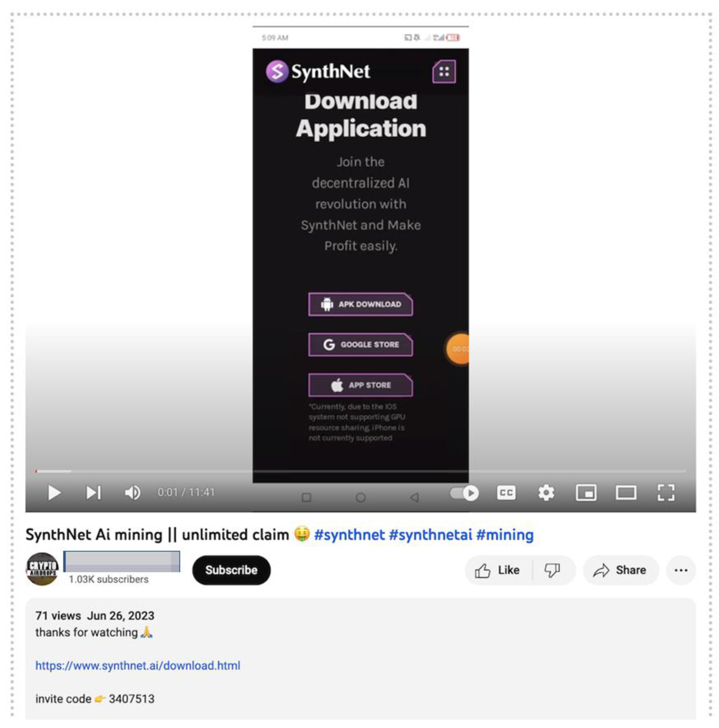
Task: Subscribe to the channel
Action: (x=231, y=570)
